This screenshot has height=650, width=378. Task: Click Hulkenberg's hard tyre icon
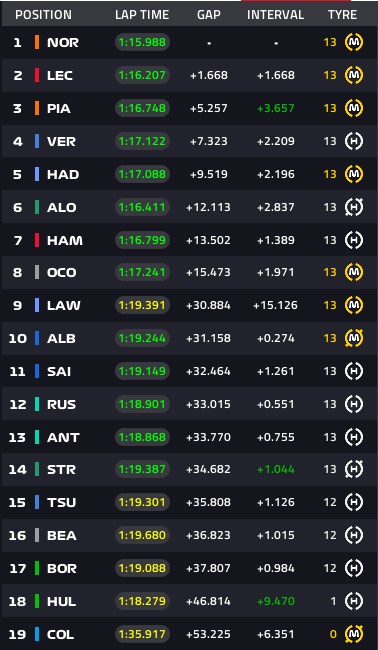point(354,601)
